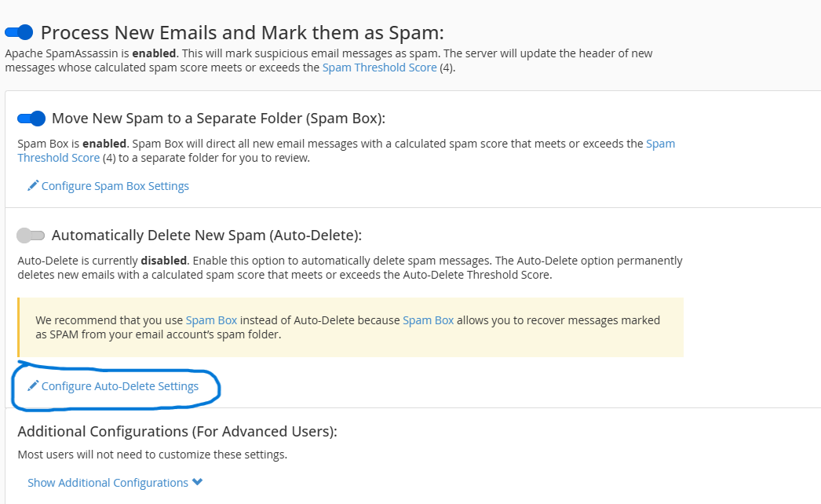Click the first Spam Box link in yellow notice
Screen dimensions: 821x504
[211, 320]
